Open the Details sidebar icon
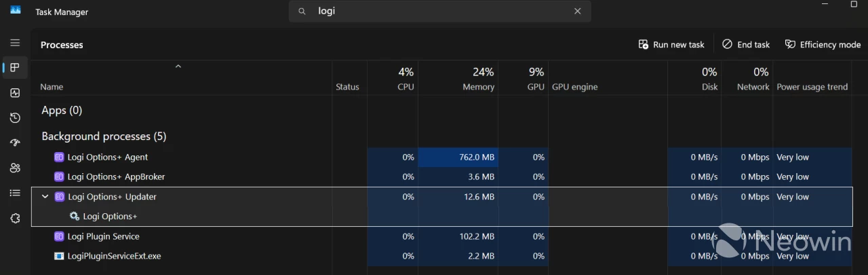Image resolution: width=868 pixels, height=275 pixels. click(15, 193)
